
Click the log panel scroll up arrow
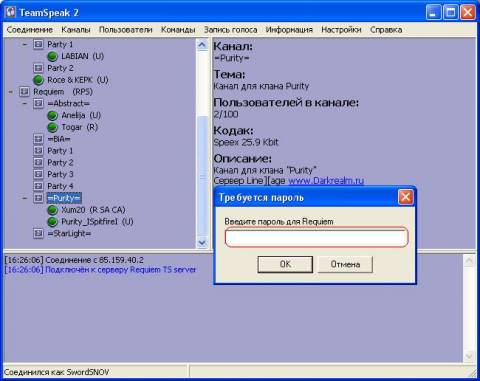469,261
